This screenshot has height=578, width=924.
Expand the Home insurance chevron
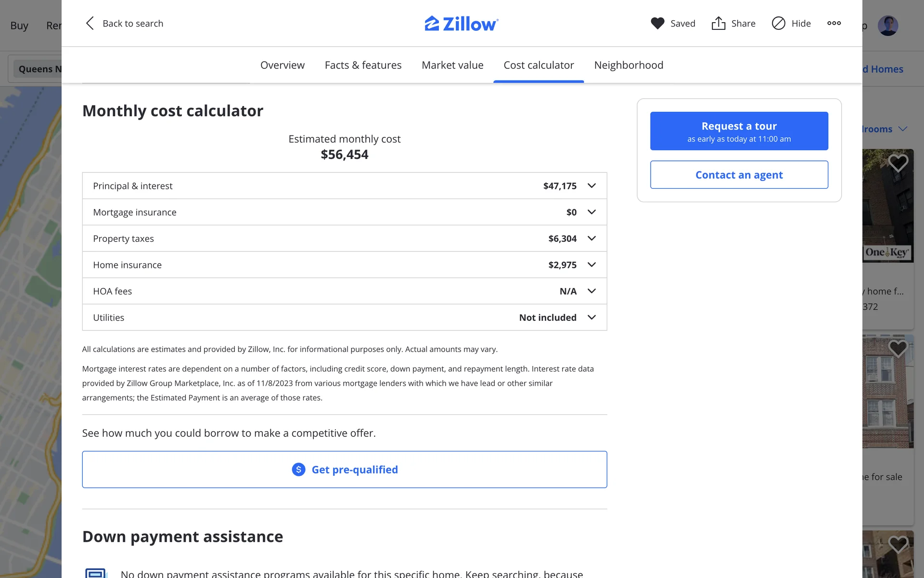point(591,265)
